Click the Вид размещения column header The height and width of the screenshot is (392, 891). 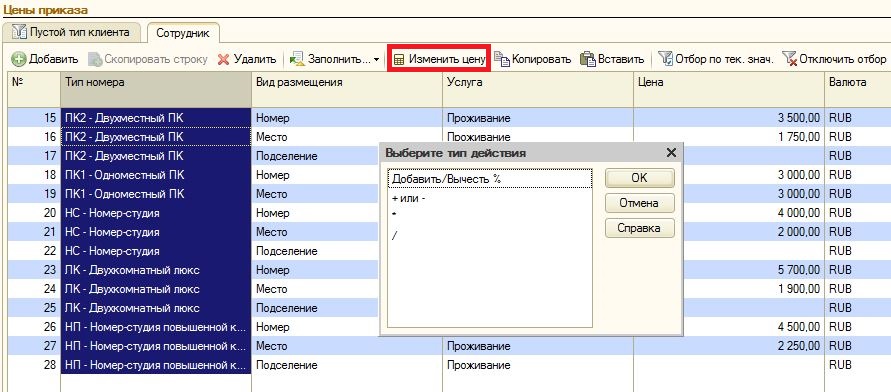[x=347, y=89]
